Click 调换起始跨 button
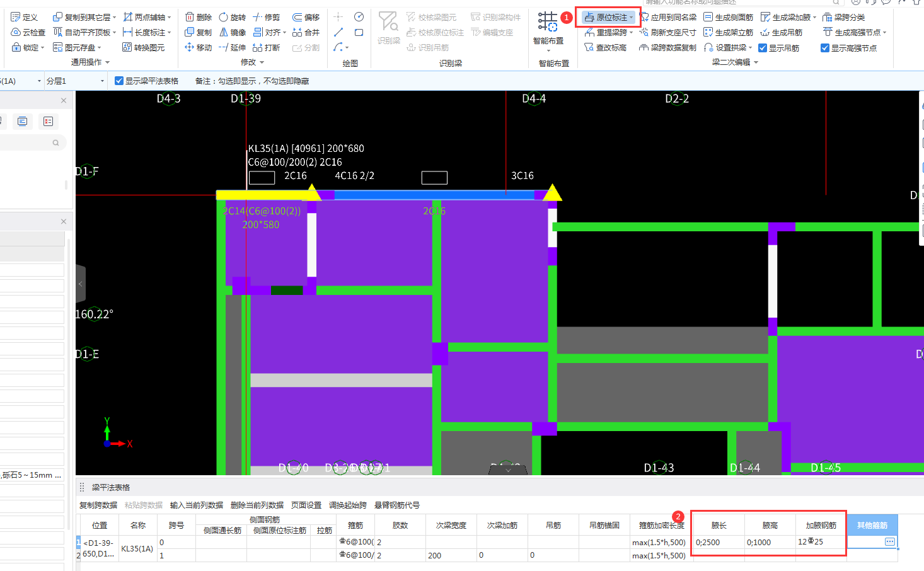924x571 pixels. click(348, 505)
